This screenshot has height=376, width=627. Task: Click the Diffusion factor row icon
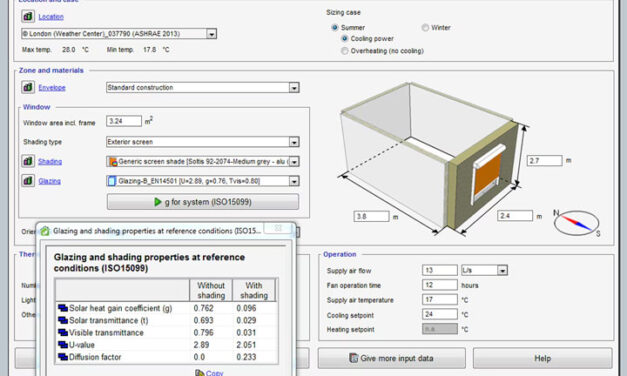[x=63, y=357]
